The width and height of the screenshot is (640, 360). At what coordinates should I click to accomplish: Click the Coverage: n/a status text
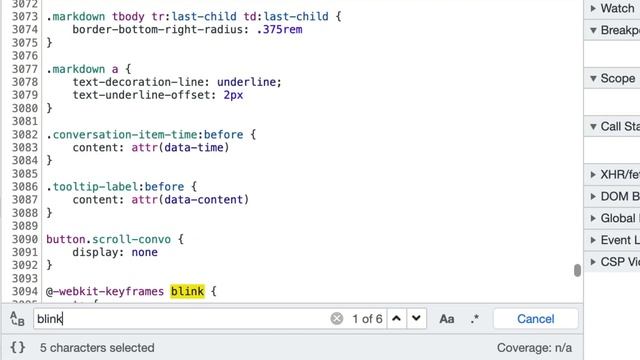coord(534,348)
